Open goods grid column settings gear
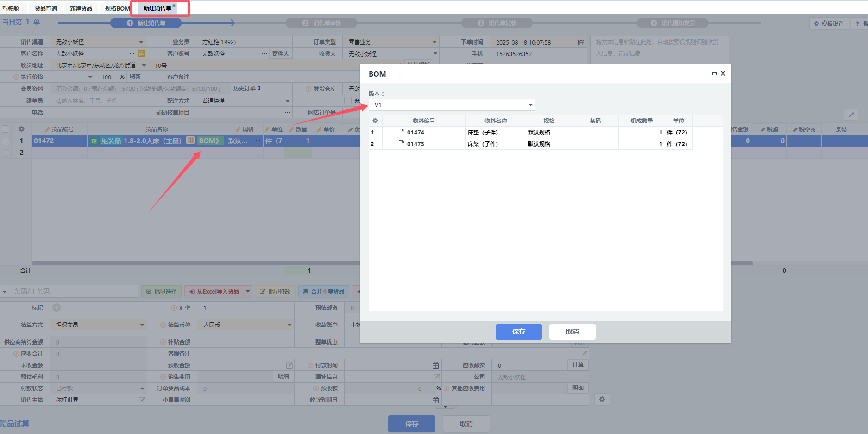Image resolution: width=868 pixels, height=434 pixels. click(x=21, y=129)
